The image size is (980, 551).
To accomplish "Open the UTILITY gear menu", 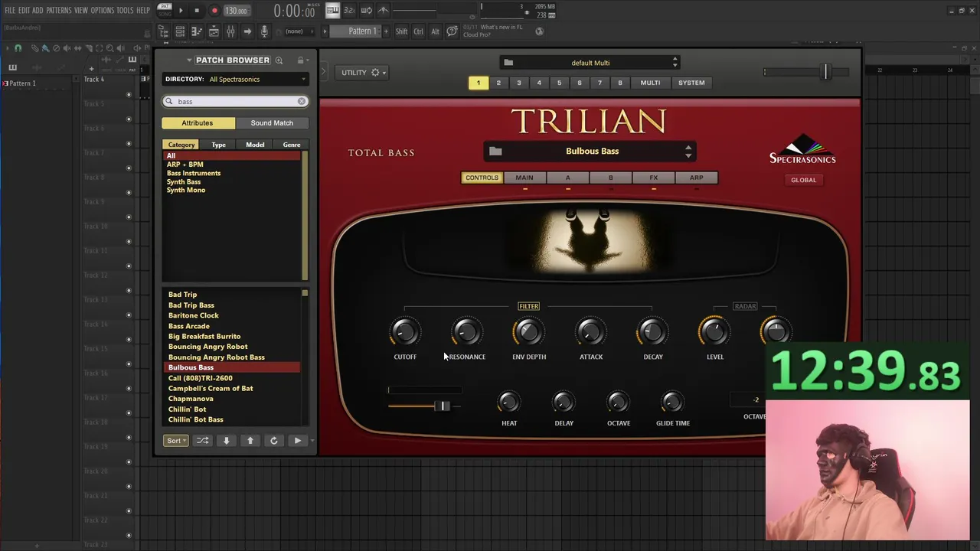I will (362, 73).
